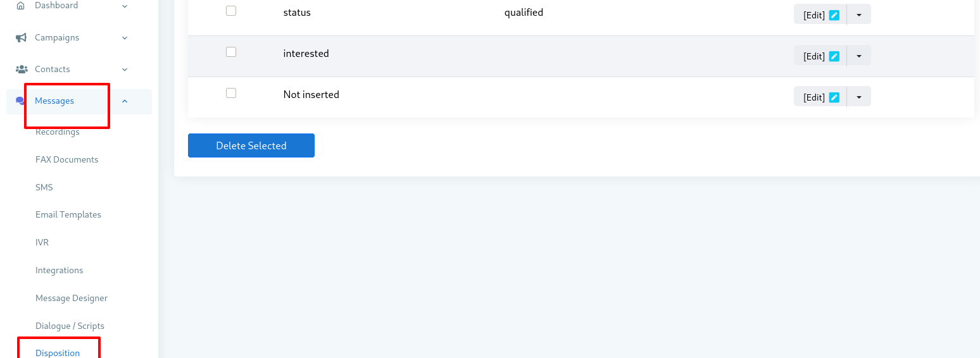This screenshot has height=358, width=980.
Task: Open dropdown arrow beside status Edit button
Action: [x=859, y=15]
